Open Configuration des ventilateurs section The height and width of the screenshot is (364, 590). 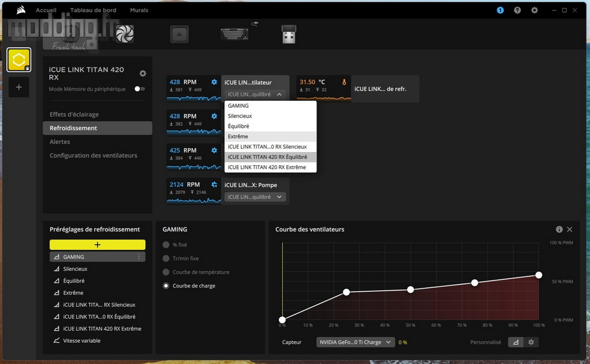pos(97,156)
